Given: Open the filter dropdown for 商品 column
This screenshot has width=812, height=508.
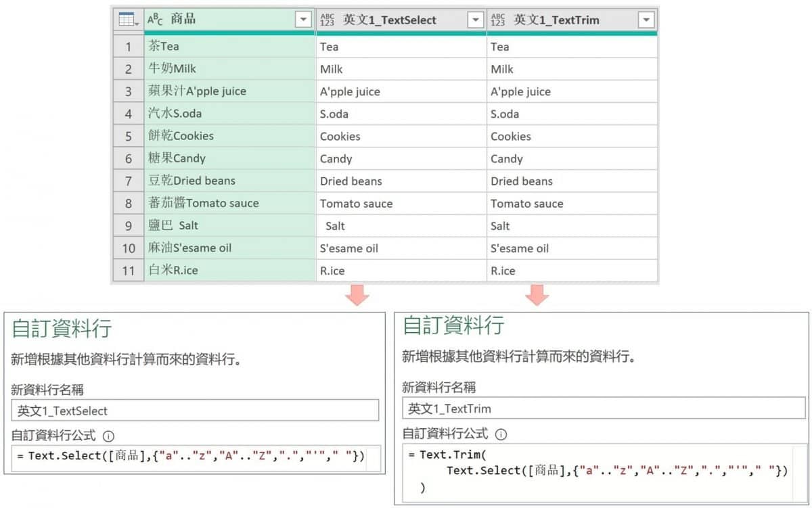Looking at the screenshot, I should pyautogui.click(x=304, y=20).
